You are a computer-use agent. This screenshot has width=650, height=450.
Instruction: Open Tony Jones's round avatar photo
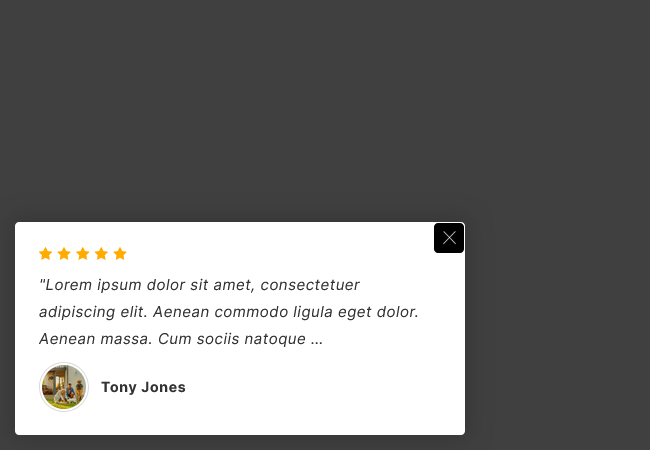click(x=64, y=387)
